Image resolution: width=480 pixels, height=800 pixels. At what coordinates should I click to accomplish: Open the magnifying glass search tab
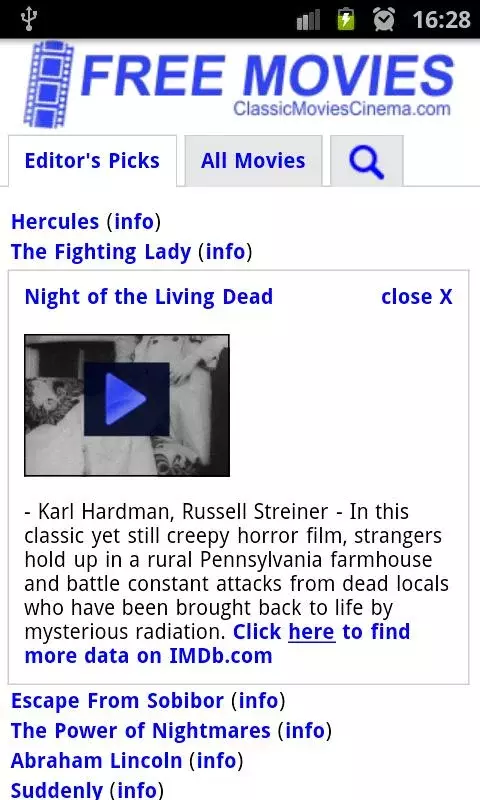point(367,161)
